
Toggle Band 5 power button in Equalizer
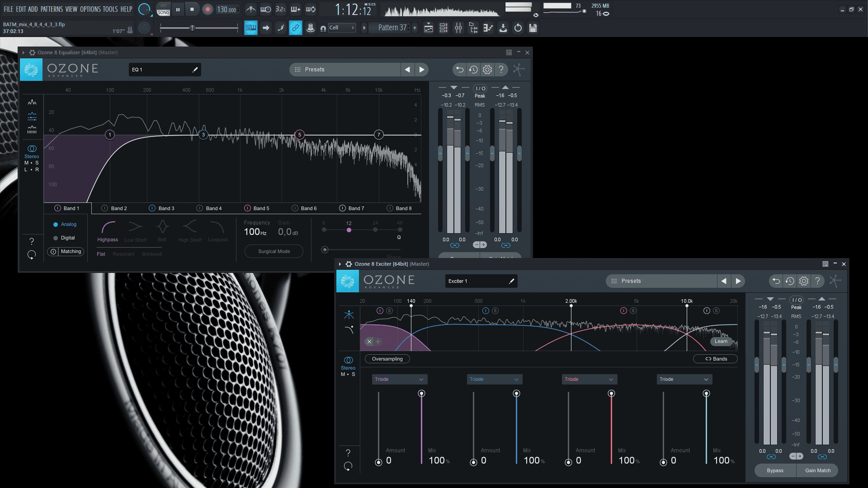coord(247,208)
